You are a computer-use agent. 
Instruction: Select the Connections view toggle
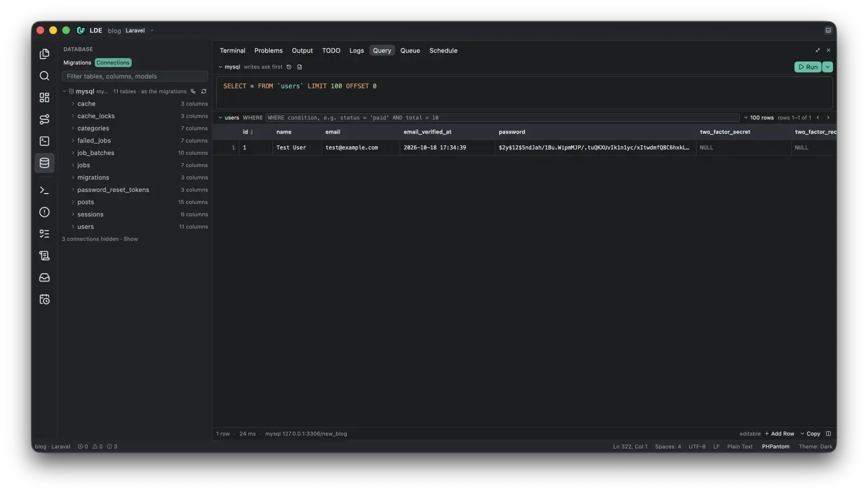coord(113,63)
